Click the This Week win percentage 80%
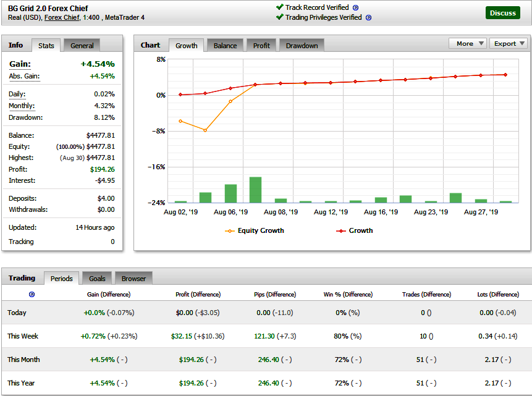 (341, 336)
